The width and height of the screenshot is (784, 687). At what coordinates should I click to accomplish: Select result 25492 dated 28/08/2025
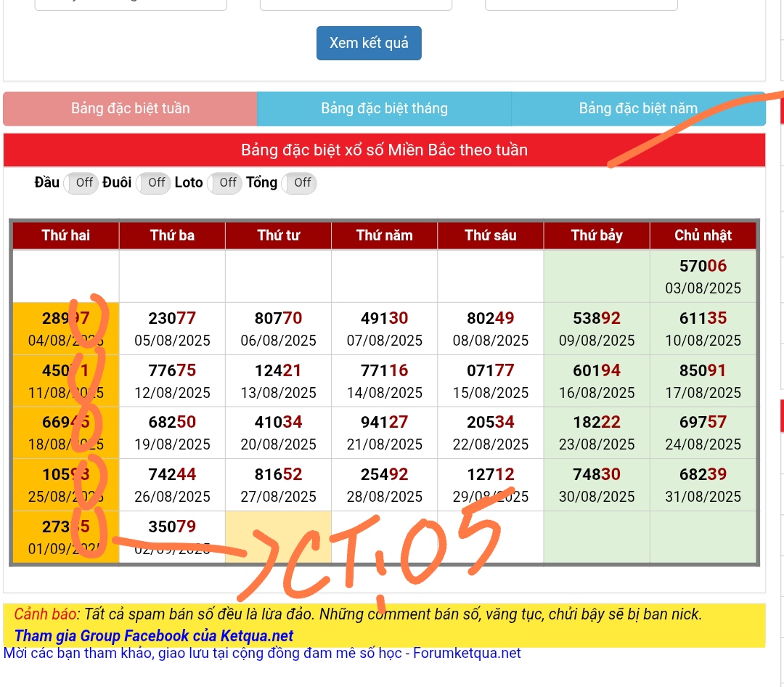[x=384, y=485]
